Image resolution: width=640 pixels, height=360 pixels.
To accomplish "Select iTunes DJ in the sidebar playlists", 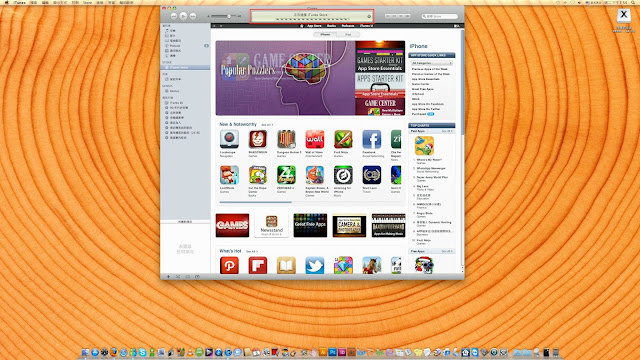I will 176,103.
